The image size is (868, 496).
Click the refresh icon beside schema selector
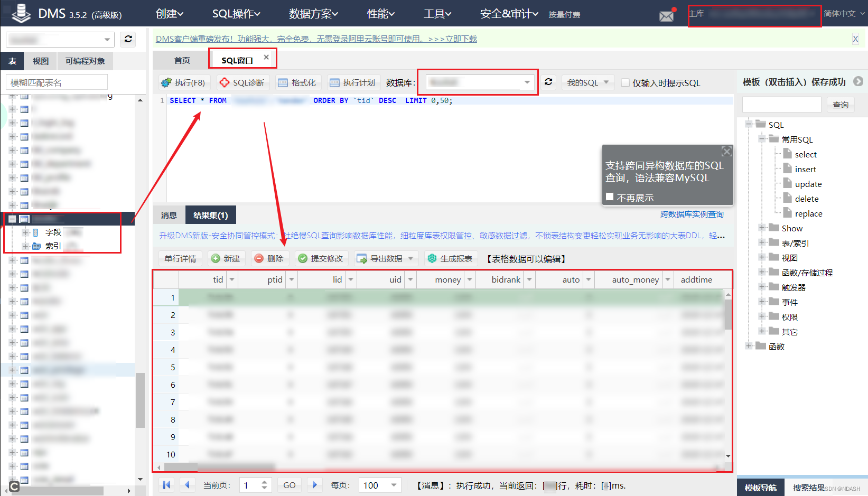128,39
